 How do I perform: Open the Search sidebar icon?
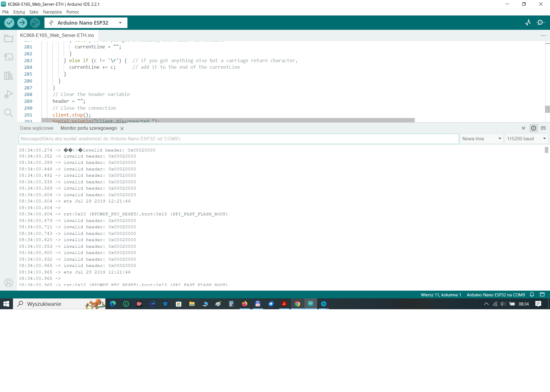(x=9, y=113)
